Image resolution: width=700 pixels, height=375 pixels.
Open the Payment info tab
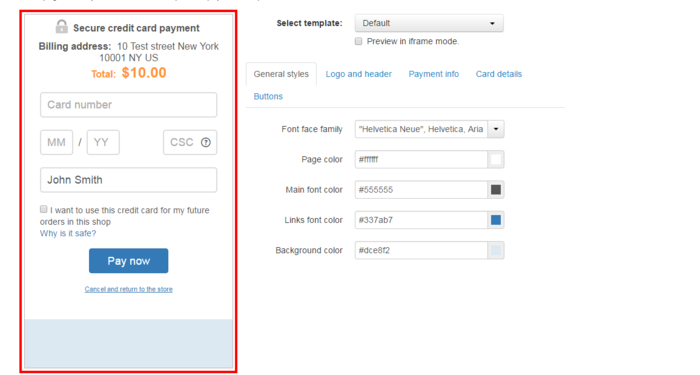click(x=433, y=74)
